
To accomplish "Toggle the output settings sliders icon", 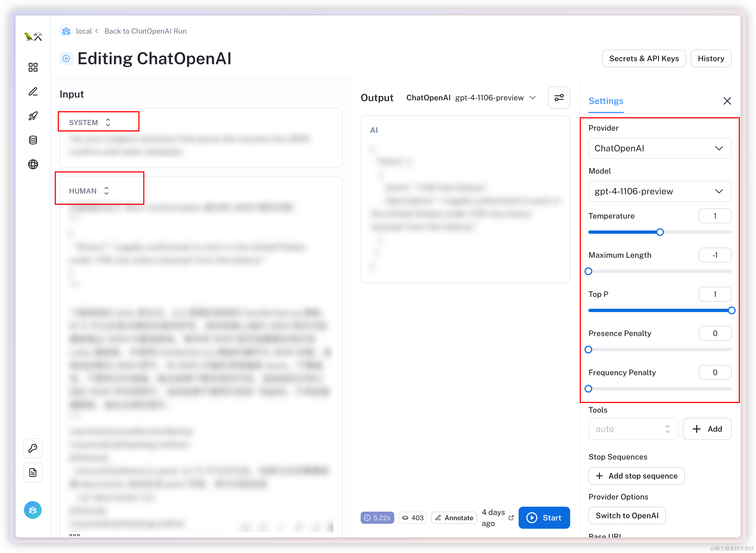I will tap(559, 97).
